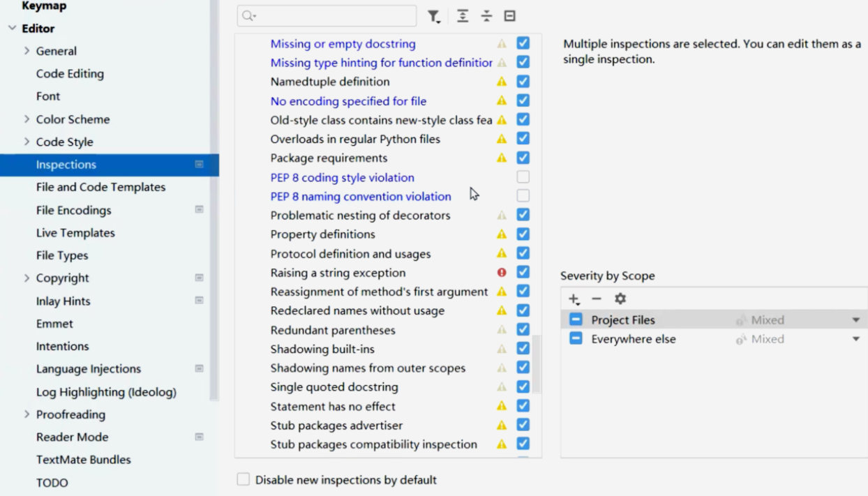Uncheck Shadowing names from outer scopes
The image size is (868, 496).
(x=523, y=368)
